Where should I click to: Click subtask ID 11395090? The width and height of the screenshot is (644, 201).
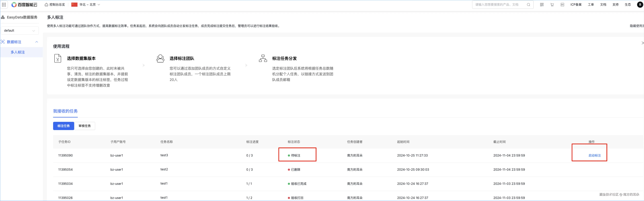click(66, 156)
